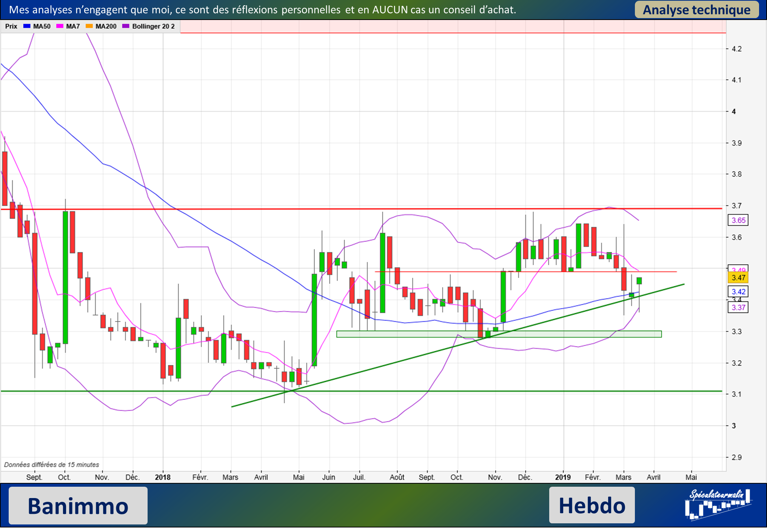The image size is (767, 532).
Task: Click the Juin month label
Action: pyautogui.click(x=329, y=477)
